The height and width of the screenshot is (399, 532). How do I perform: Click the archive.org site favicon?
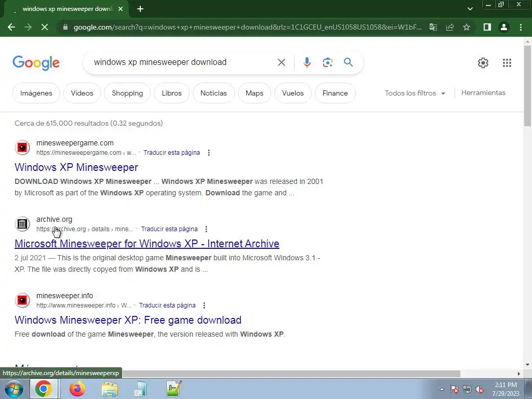pos(22,224)
